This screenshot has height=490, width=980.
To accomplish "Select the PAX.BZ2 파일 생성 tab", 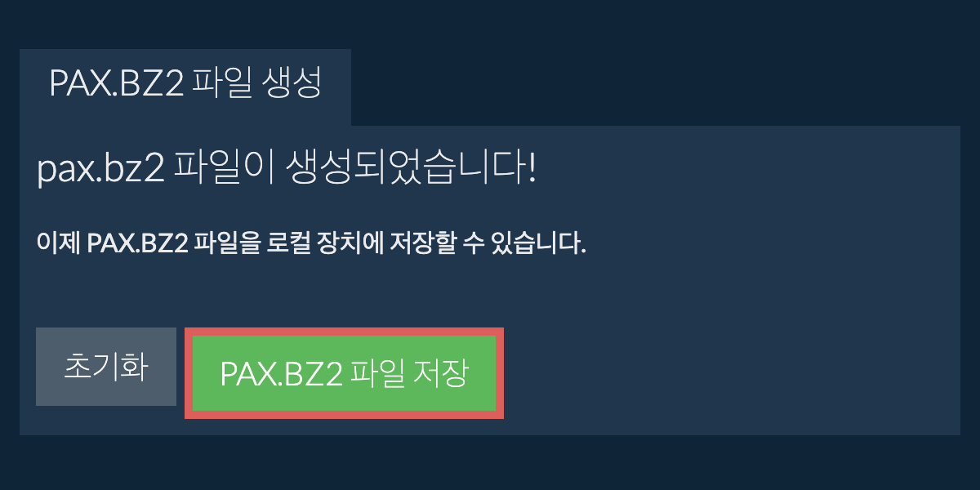I will coord(185,87).
